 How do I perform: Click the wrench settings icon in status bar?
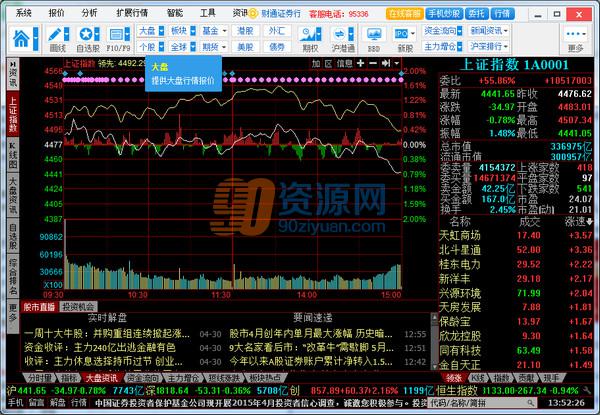pos(587,391)
